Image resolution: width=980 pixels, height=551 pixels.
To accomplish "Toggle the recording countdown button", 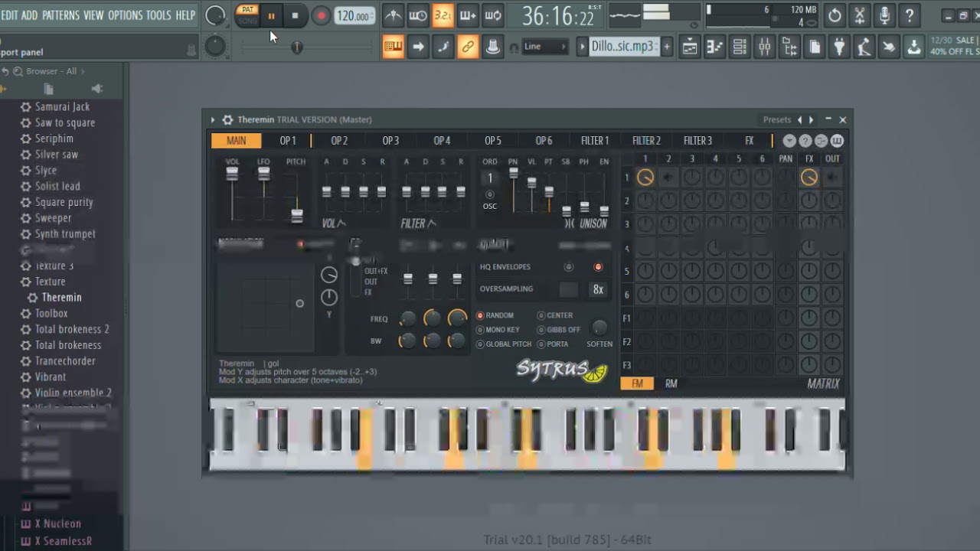I will click(x=443, y=15).
